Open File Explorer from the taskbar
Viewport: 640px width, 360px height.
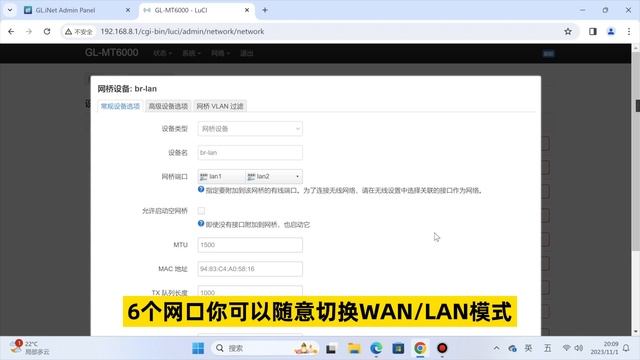(x=354, y=348)
